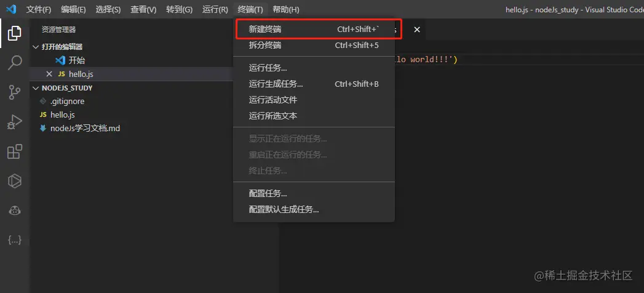Open the 编辑(E) menu
Screen dimensions: 644x293
[x=73, y=9]
